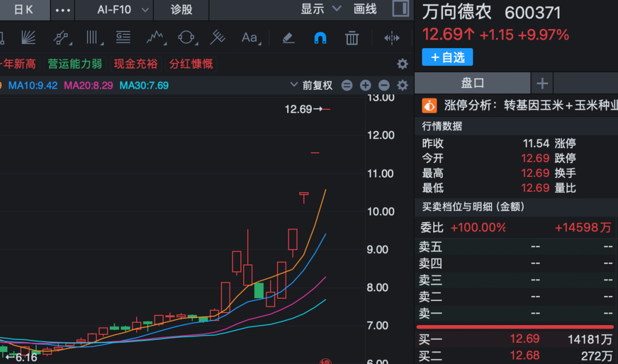The height and width of the screenshot is (364, 618).
Task: Click the equals reset-zoom circle icon
Action: click(347, 85)
